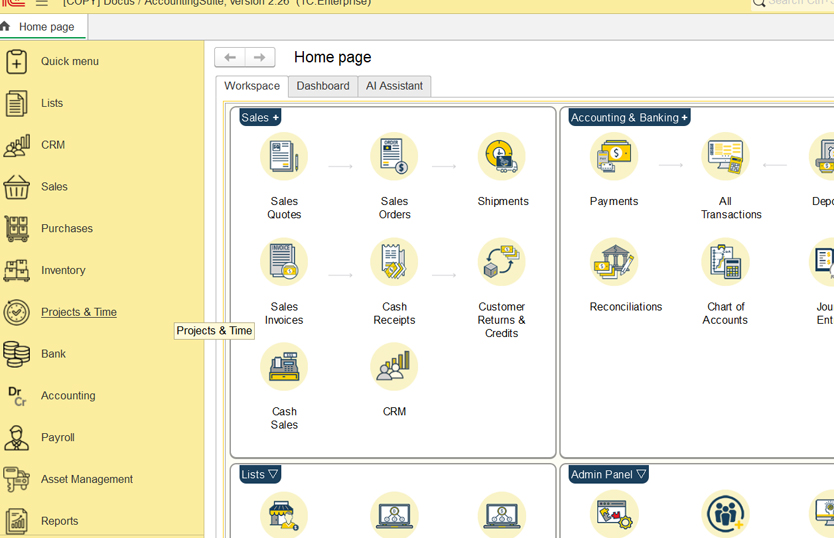Open the Sales Quotes icon

(284, 156)
